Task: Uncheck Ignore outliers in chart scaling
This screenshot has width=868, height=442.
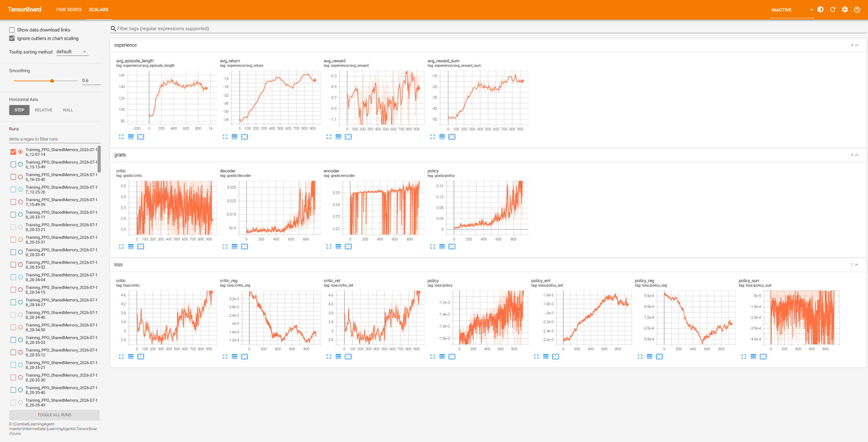Action: coord(12,38)
